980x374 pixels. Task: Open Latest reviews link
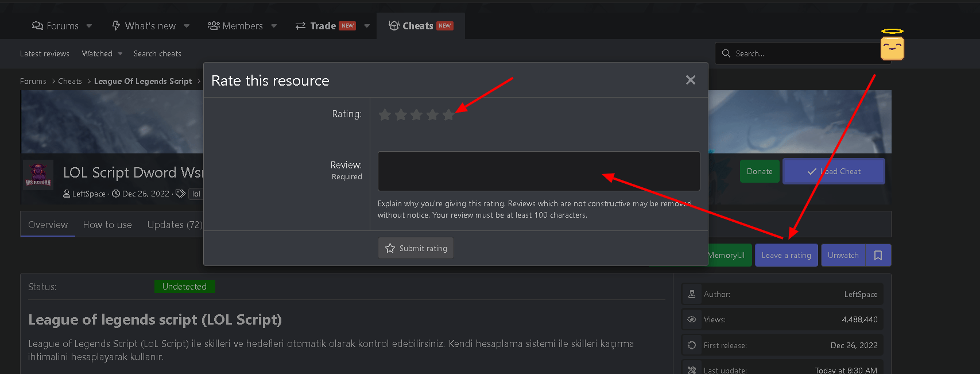[45, 53]
